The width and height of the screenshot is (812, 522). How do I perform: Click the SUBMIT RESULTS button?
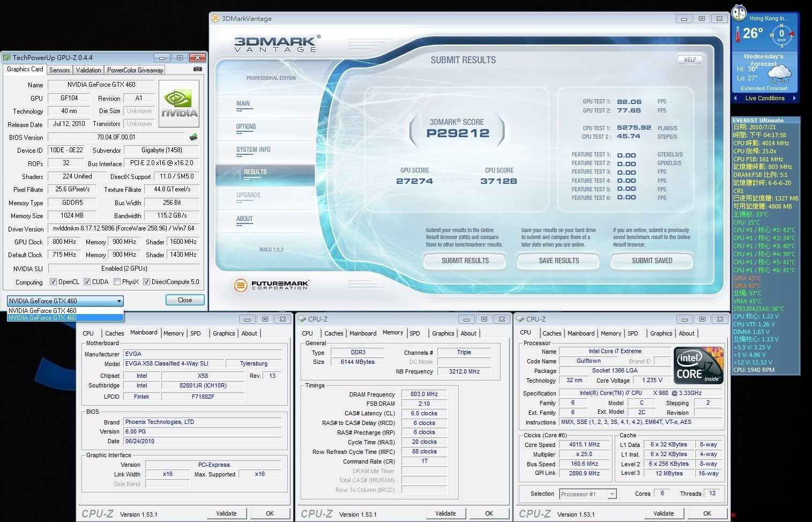click(x=465, y=261)
